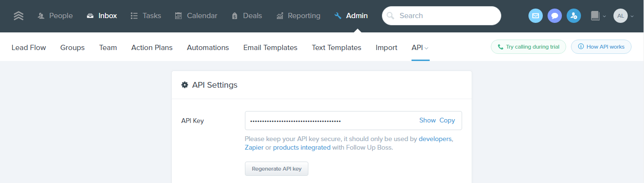
Task: Click the add person icon in header
Action: [574, 16]
